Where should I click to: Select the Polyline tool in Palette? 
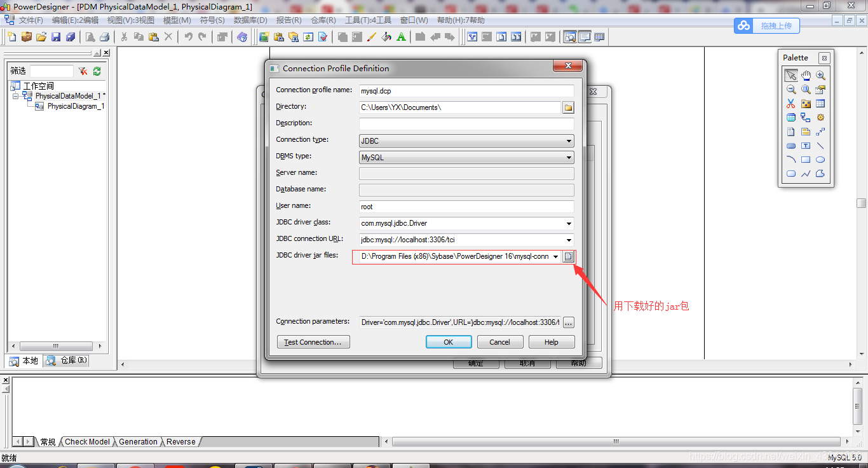(x=806, y=174)
